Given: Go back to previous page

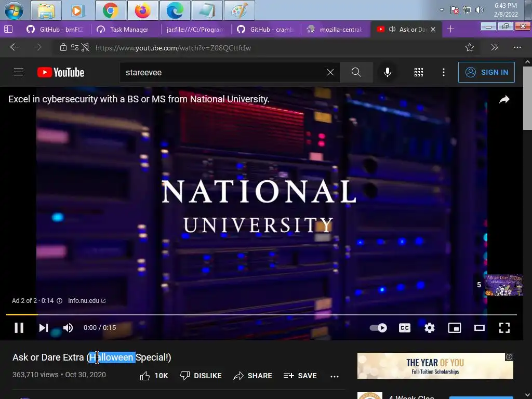Looking at the screenshot, I should (x=14, y=47).
